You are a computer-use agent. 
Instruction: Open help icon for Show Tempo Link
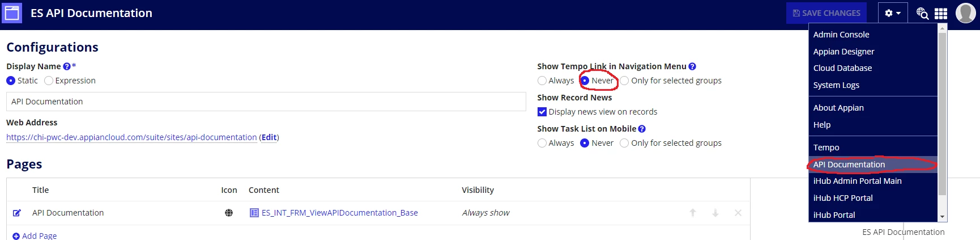pos(692,66)
